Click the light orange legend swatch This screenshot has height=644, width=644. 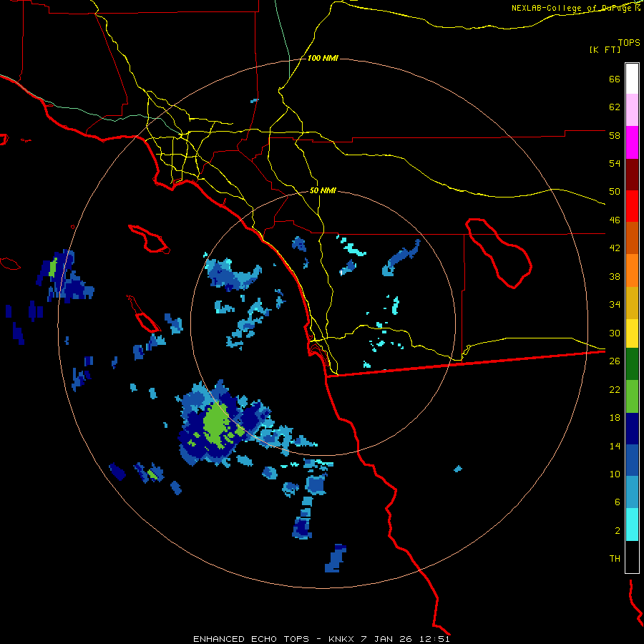632,270
